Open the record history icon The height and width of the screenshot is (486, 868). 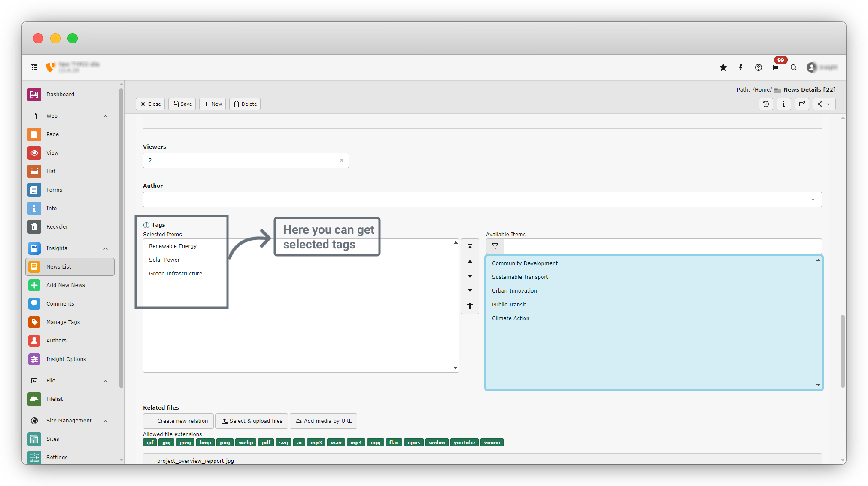pyautogui.click(x=766, y=104)
